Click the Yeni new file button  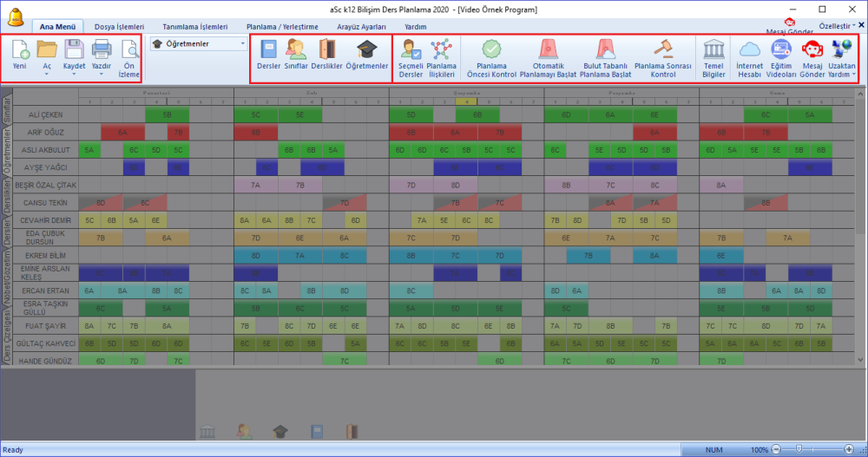20,55
